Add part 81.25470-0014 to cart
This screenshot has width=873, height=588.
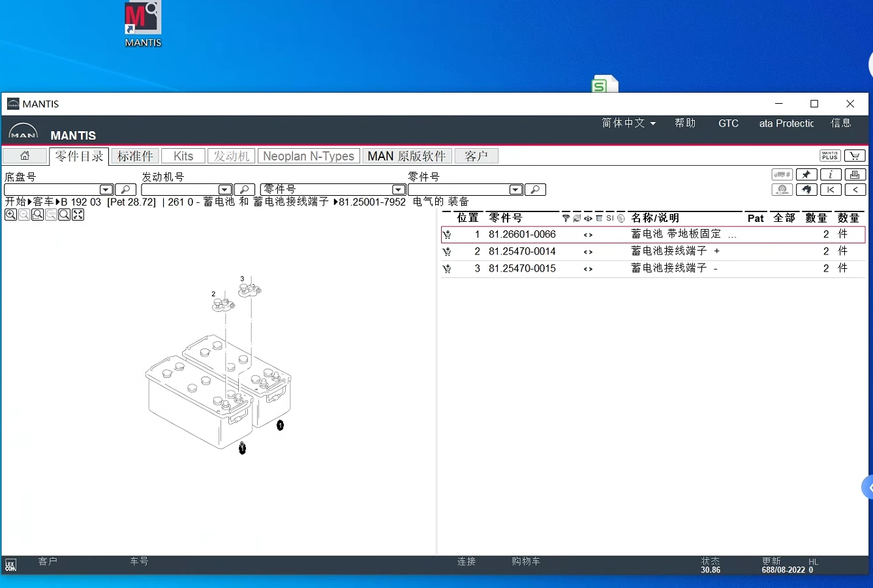click(447, 252)
